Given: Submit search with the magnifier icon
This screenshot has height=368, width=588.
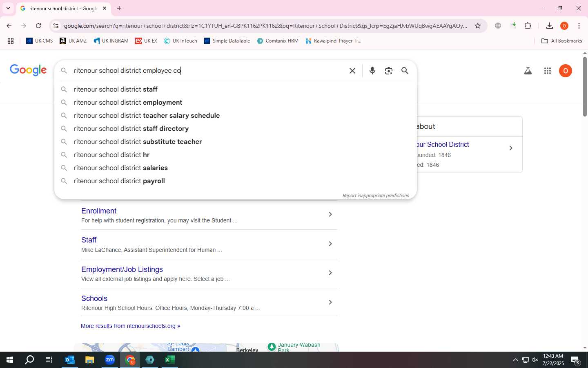Looking at the screenshot, I should point(405,71).
